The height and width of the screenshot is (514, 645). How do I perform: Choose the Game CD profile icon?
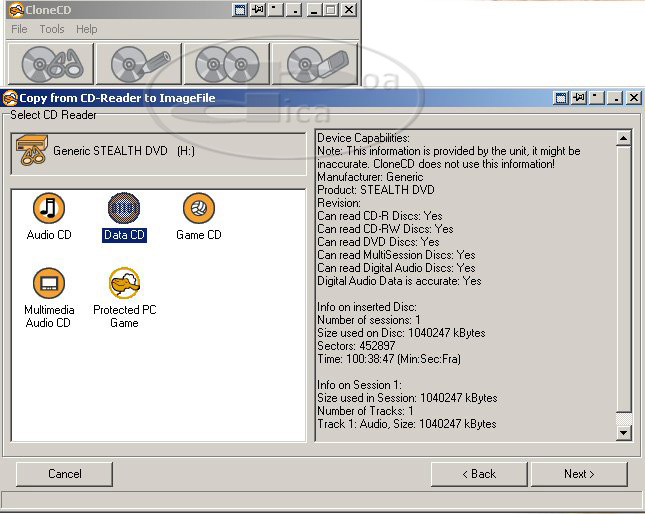click(x=198, y=210)
